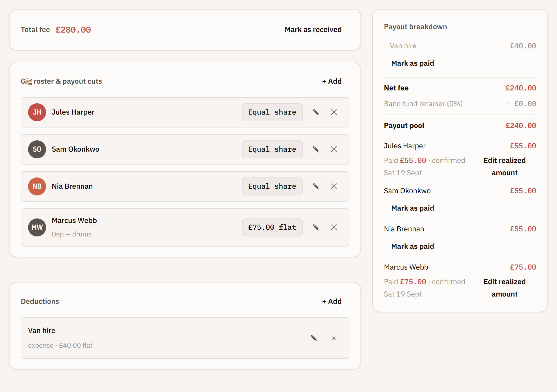Edit Jules Harper's payout cut
Screen dimensions: 557x392
(x=316, y=112)
